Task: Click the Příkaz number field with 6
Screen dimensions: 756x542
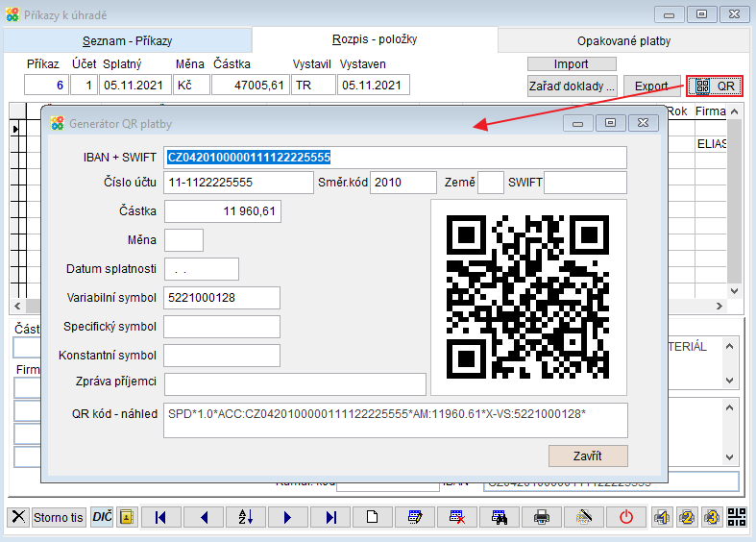Action: 46,85
